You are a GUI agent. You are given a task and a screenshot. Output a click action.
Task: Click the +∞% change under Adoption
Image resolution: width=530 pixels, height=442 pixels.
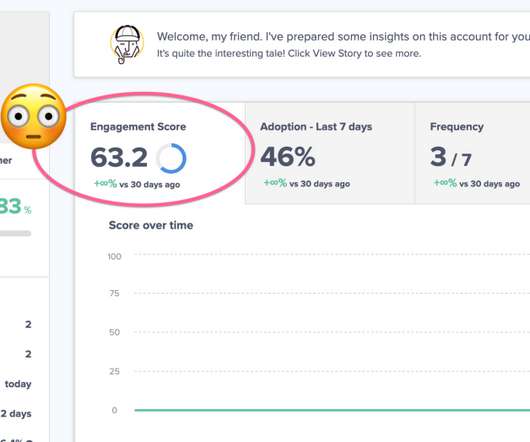click(275, 183)
